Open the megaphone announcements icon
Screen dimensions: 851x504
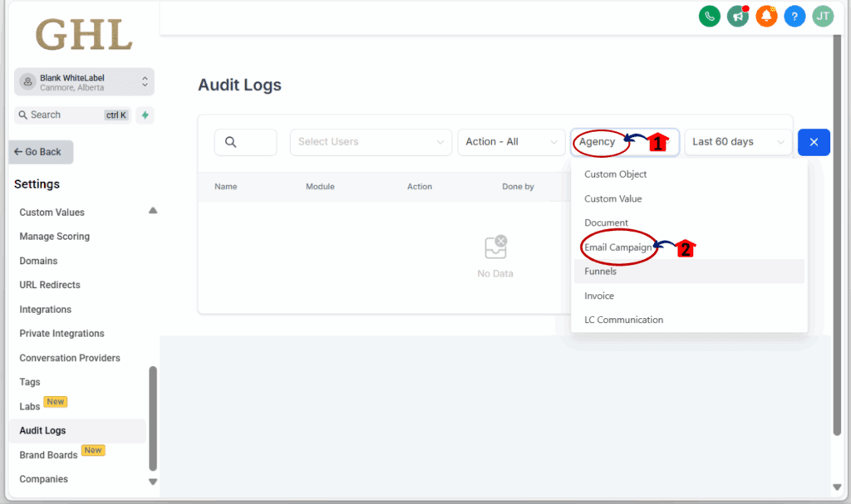[738, 16]
